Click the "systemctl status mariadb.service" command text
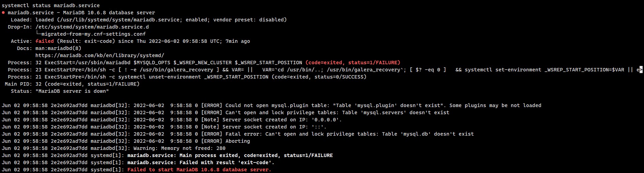 [x=51, y=5]
